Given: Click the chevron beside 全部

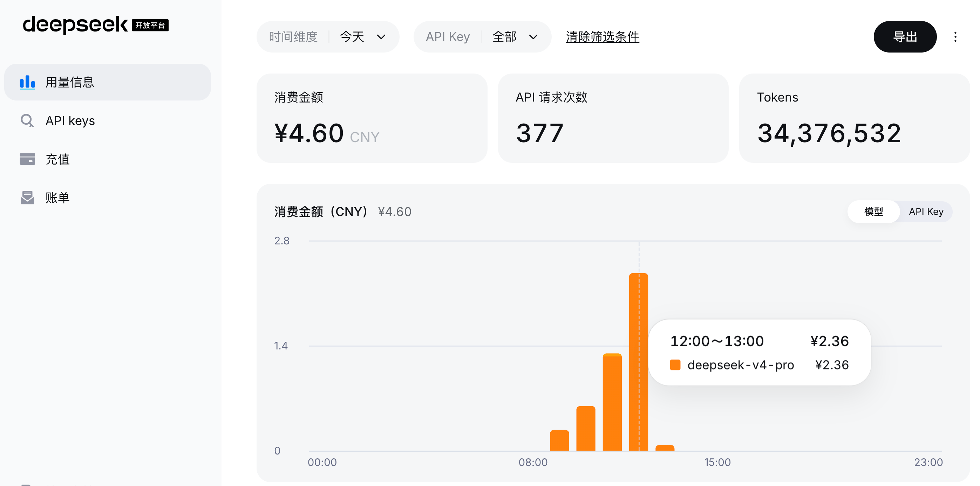Looking at the screenshot, I should (533, 37).
